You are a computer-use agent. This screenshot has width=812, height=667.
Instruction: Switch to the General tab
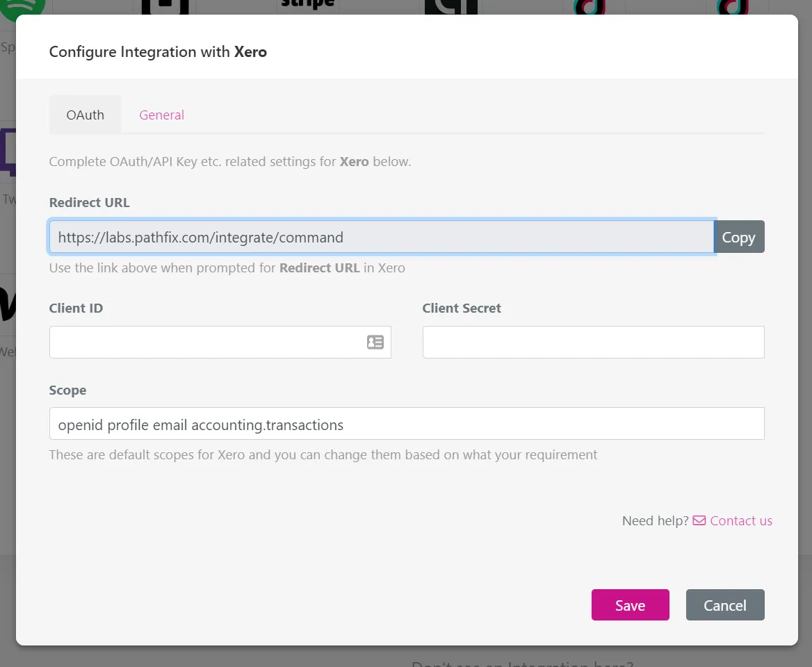[161, 115]
